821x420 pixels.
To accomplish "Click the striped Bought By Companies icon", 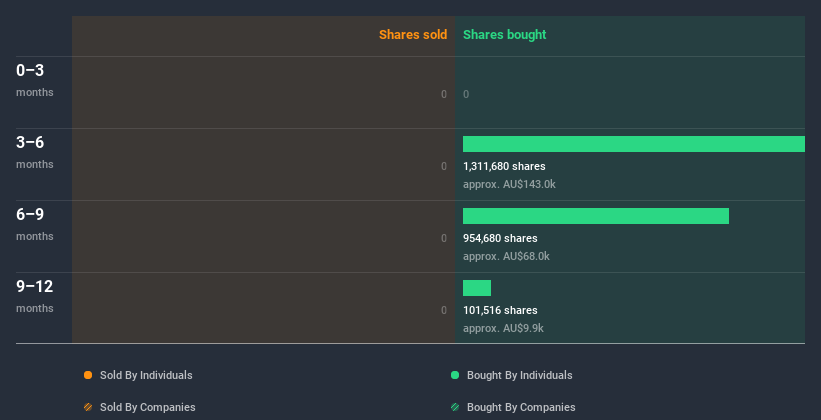I will coord(455,407).
